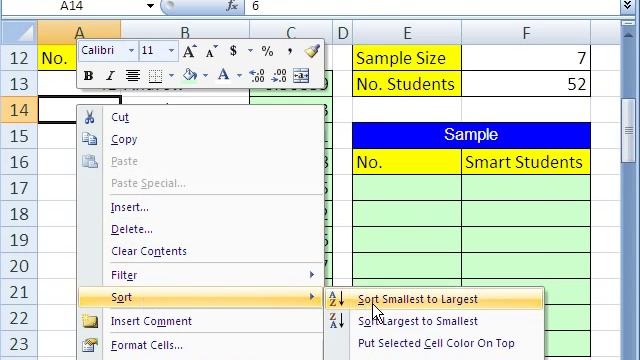The width and height of the screenshot is (640, 360).
Task: Click the Insert Comment note icon
Action: 90,321
